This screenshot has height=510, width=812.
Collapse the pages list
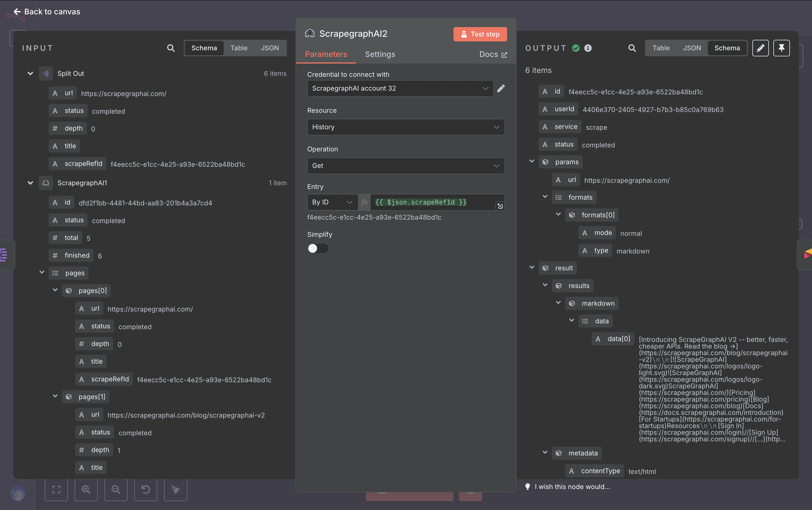(42, 272)
